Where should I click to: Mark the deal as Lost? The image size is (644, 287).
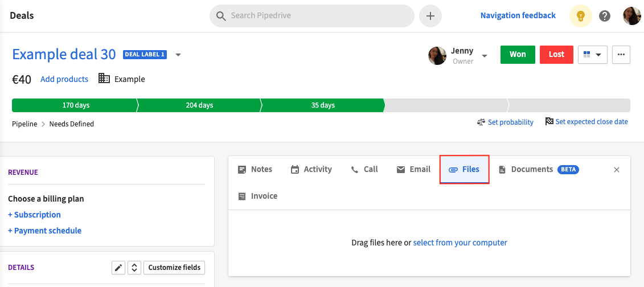[556, 55]
